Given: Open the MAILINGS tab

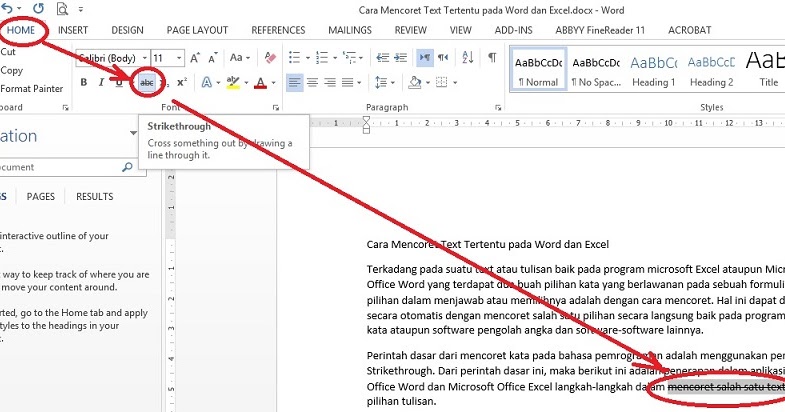Looking at the screenshot, I should pyautogui.click(x=350, y=30).
